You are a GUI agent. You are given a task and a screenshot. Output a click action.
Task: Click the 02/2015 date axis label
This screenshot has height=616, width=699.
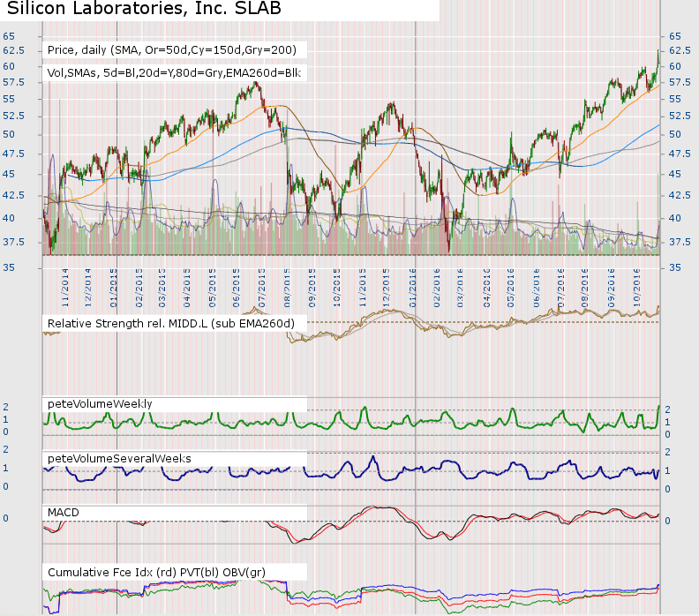[139, 288]
